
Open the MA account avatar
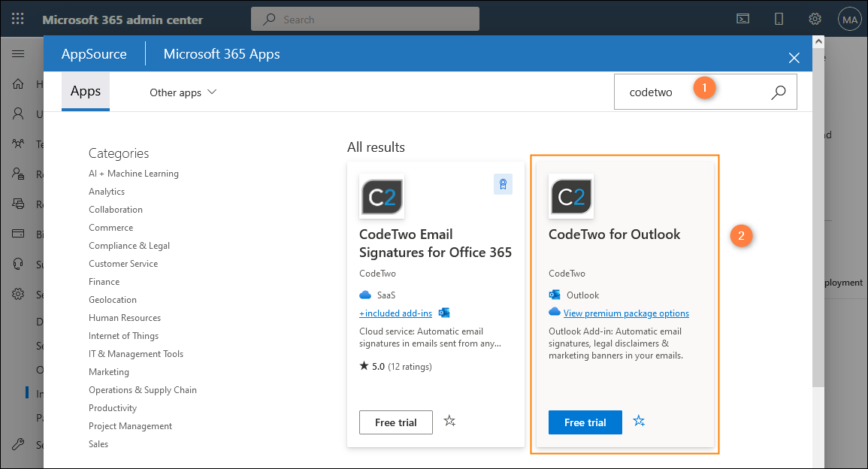point(849,20)
